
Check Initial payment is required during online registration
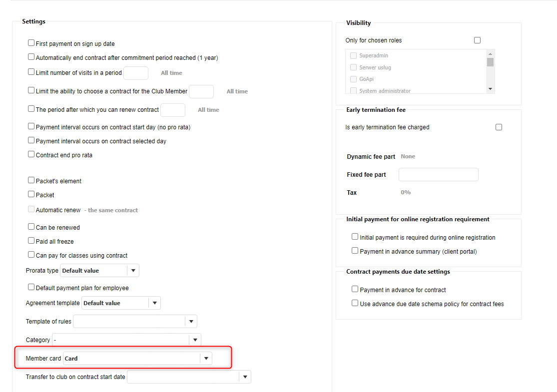coord(355,237)
